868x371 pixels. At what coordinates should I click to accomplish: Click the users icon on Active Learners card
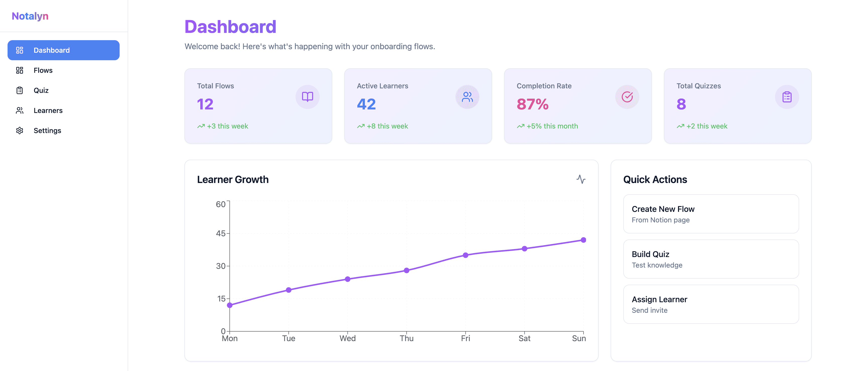tap(467, 97)
